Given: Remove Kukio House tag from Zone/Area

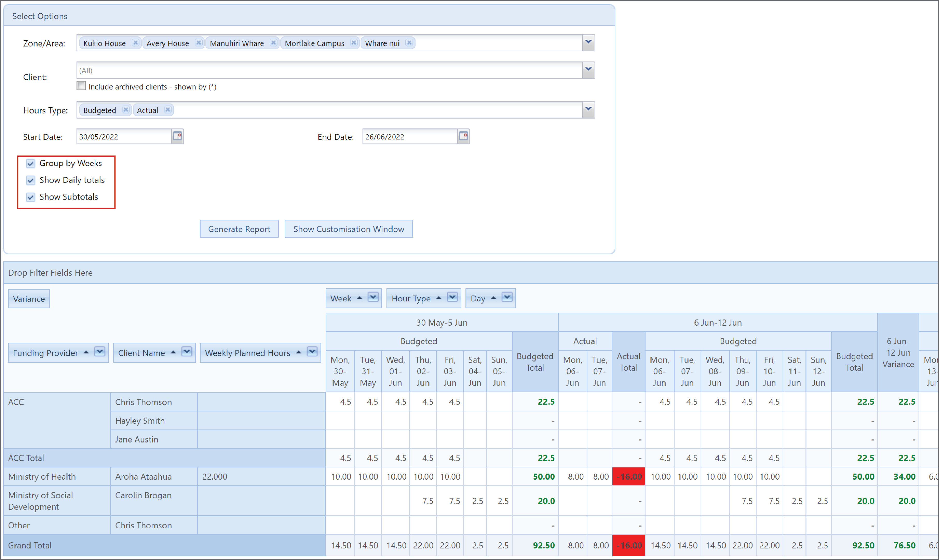Looking at the screenshot, I should tap(135, 43).
